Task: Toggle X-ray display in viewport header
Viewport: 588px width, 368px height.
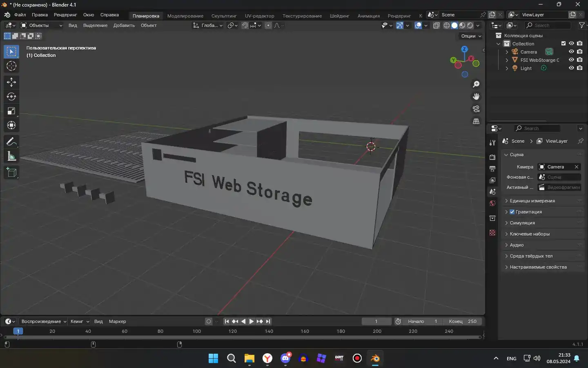Action: tap(436, 25)
